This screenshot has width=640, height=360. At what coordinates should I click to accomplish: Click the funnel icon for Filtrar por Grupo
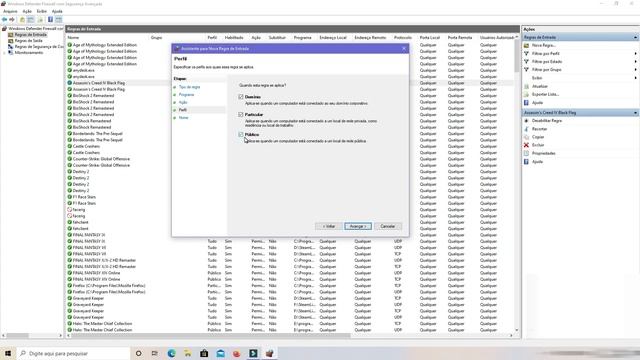tap(527, 70)
